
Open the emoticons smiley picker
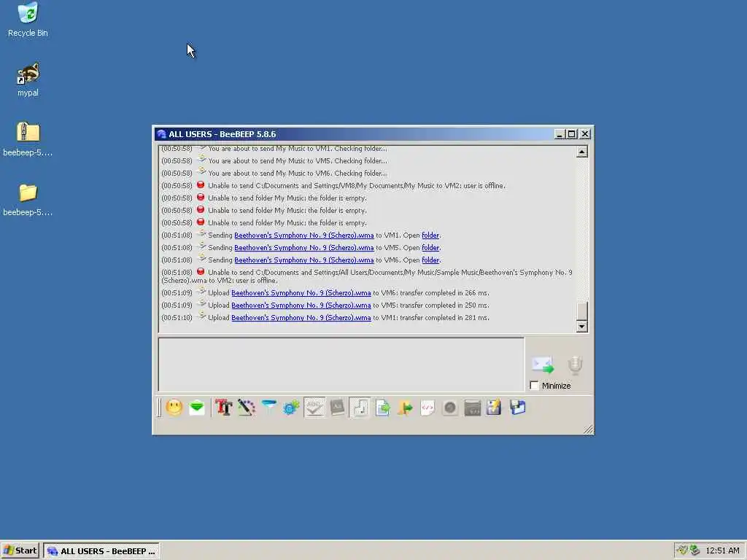(174, 408)
